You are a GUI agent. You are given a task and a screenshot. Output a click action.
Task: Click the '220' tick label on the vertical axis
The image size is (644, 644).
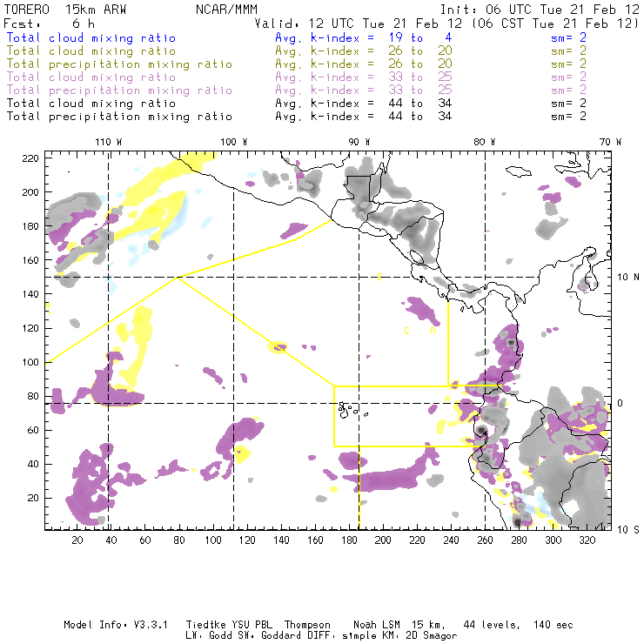[30, 158]
